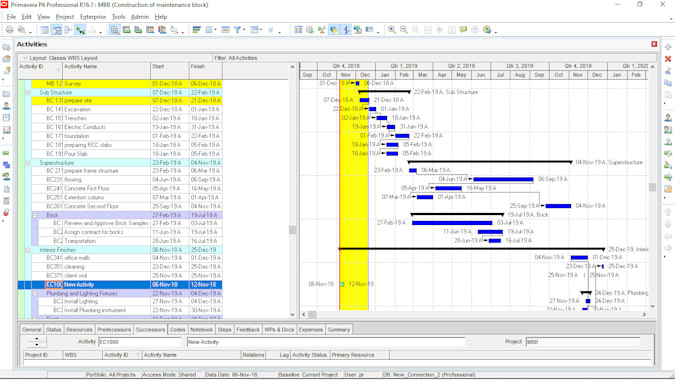Click the Activity ID field showing EC1000

[140, 342]
